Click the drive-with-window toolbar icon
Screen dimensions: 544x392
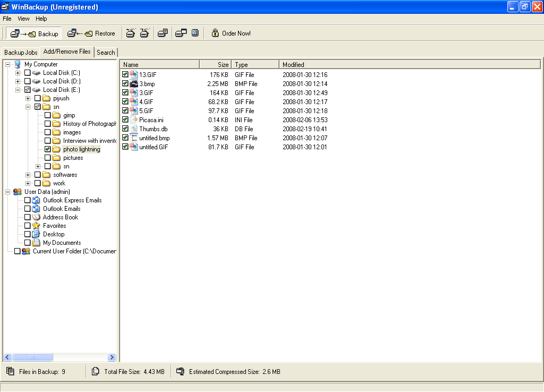pyautogui.click(x=181, y=33)
